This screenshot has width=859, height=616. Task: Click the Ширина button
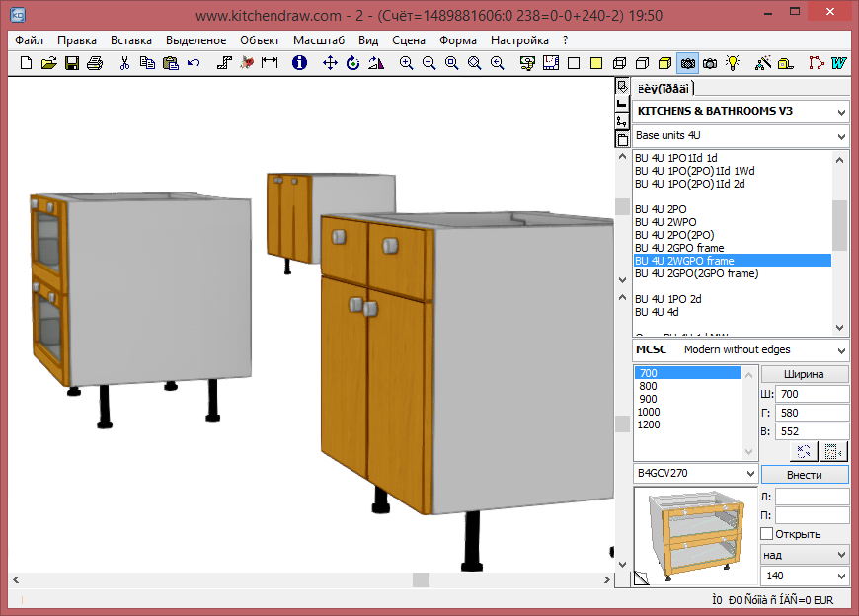coord(805,374)
